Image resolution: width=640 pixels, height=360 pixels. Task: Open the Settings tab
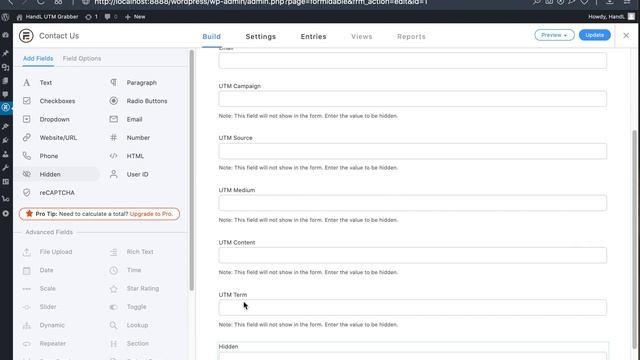click(261, 36)
